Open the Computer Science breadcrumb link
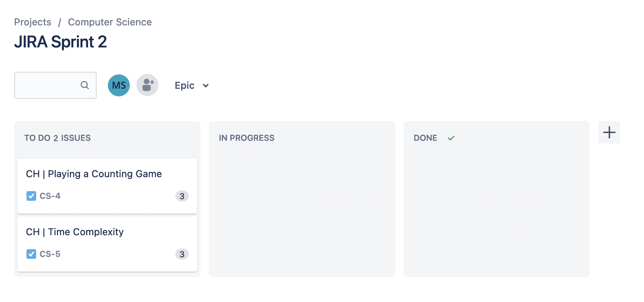The height and width of the screenshot is (302, 644). coord(110,22)
